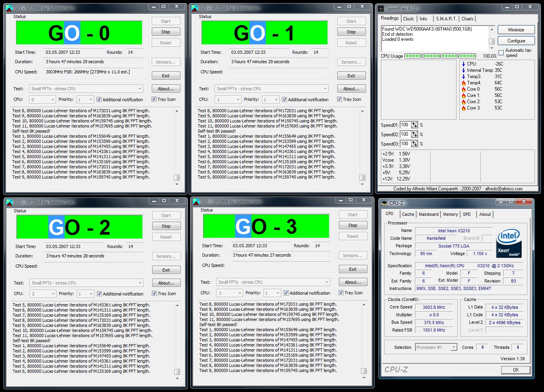Click the flame icon beside Core 0

(x=463, y=89)
